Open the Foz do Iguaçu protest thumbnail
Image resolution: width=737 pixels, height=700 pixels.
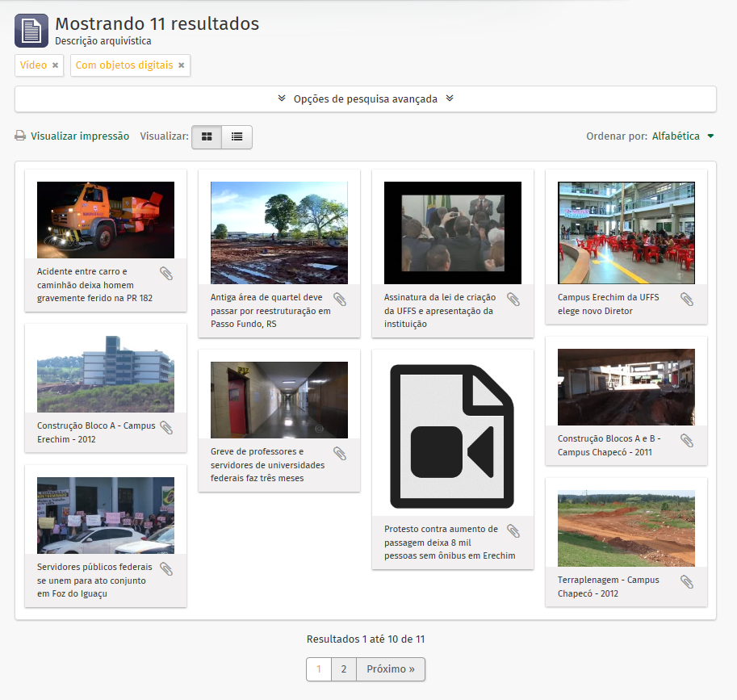[x=106, y=515]
